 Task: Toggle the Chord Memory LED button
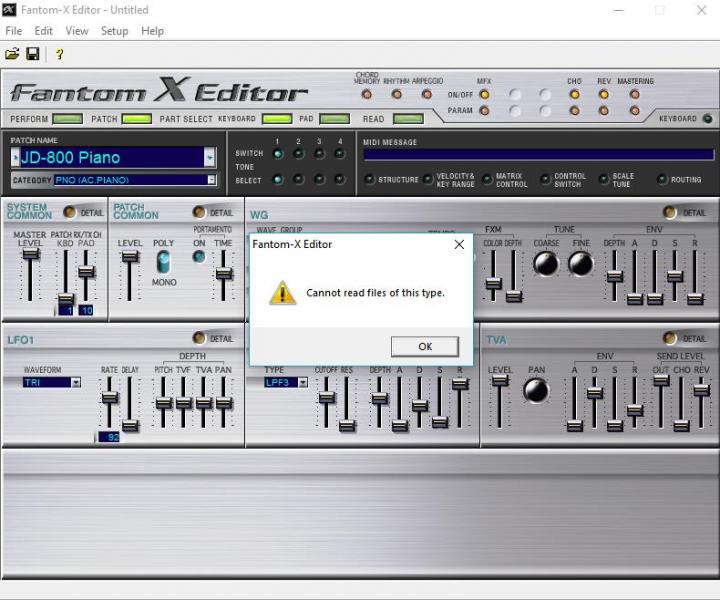click(x=366, y=95)
